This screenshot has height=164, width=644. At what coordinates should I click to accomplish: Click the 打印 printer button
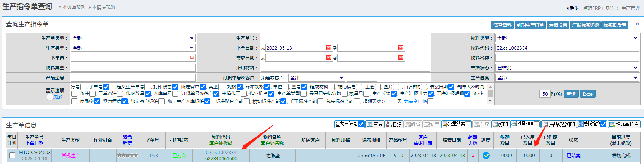[500, 124]
